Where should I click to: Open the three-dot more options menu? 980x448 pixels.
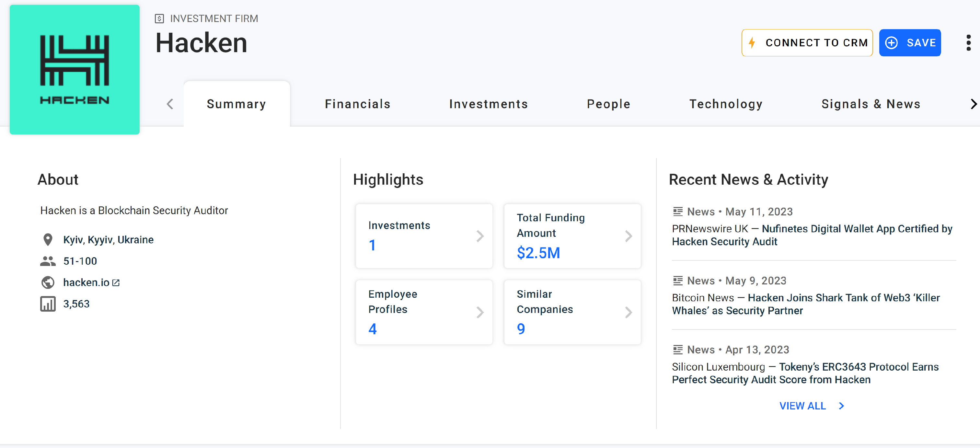[x=968, y=42]
